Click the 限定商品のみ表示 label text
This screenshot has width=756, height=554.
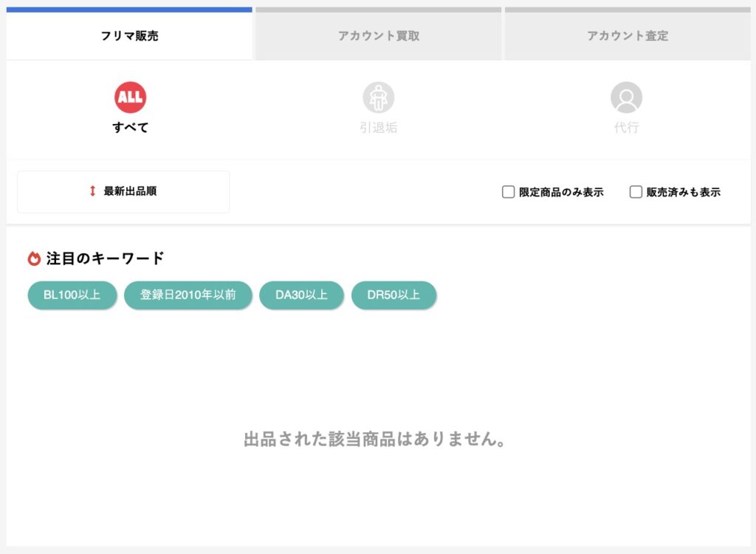(x=561, y=192)
